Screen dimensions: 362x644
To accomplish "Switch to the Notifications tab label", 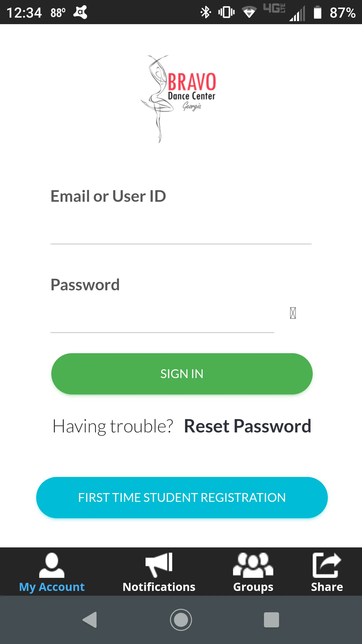I will (x=159, y=587).
